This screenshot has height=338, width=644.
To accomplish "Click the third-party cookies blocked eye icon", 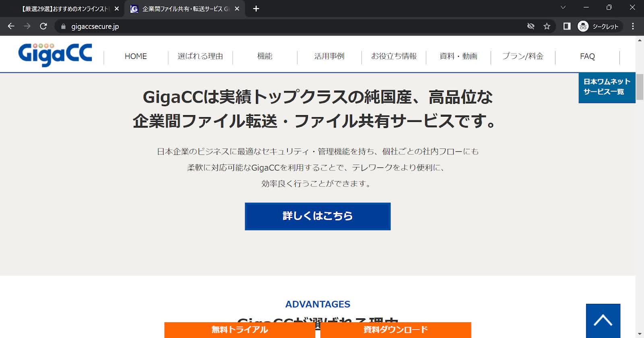I will (531, 26).
